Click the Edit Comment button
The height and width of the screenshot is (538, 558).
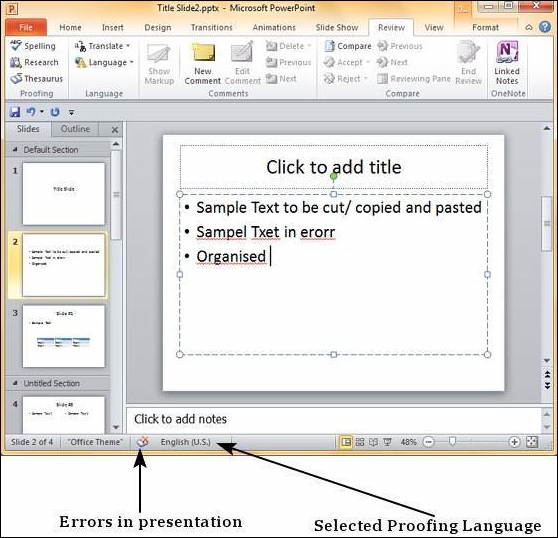pos(243,64)
